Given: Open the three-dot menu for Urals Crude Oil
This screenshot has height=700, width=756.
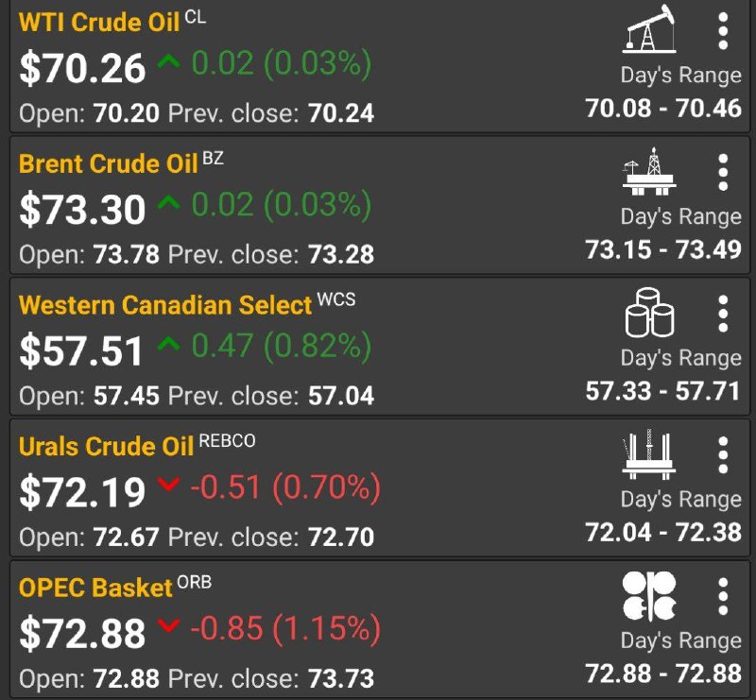Looking at the screenshot, I should [x=722, y=455].
